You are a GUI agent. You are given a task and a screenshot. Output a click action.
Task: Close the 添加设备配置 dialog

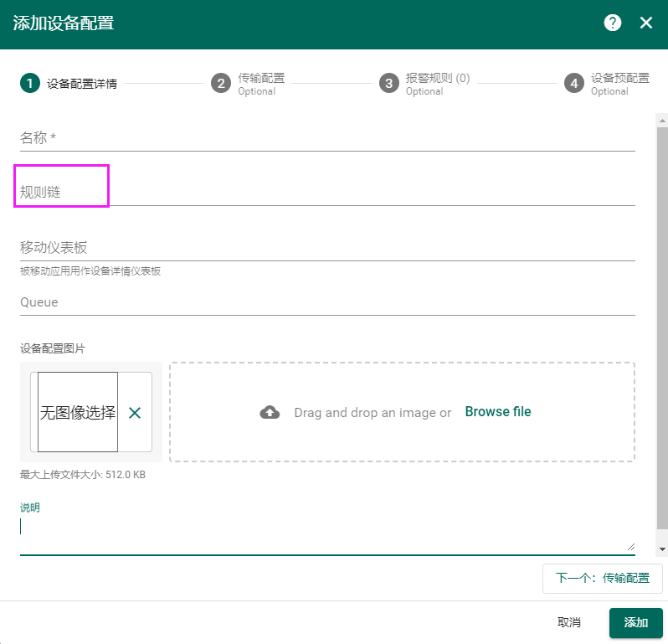coord(646,23)
